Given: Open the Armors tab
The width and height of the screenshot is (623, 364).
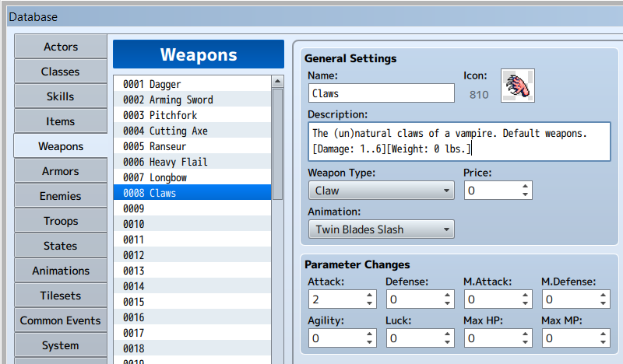Looking at the screenshot, I should [61, 171].
